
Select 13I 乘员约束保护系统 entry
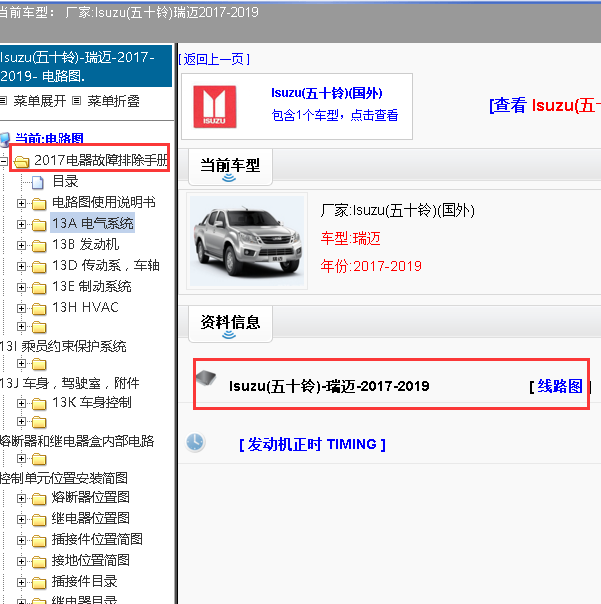click(63, 346)
